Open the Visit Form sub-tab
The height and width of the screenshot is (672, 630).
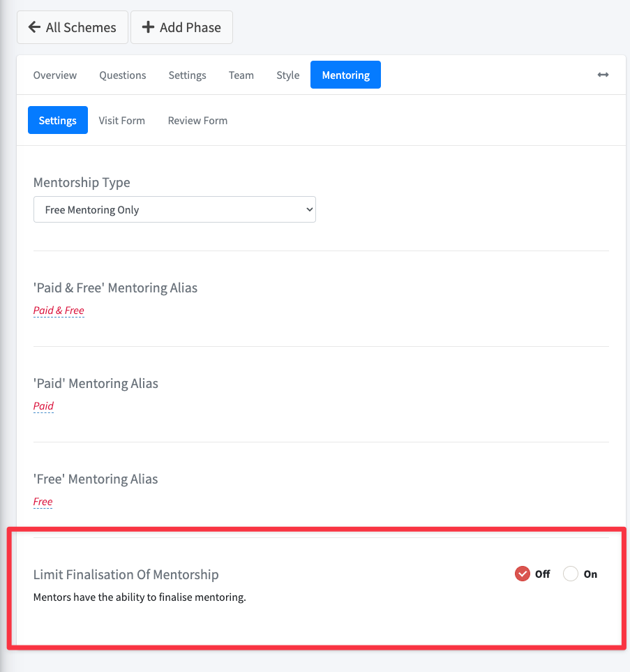tap(121, 121)
